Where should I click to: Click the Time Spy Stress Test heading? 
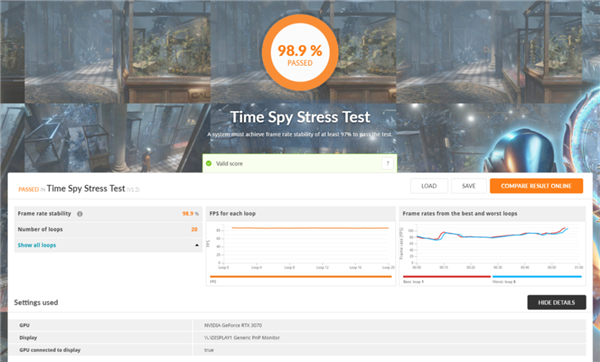[300, 117]
